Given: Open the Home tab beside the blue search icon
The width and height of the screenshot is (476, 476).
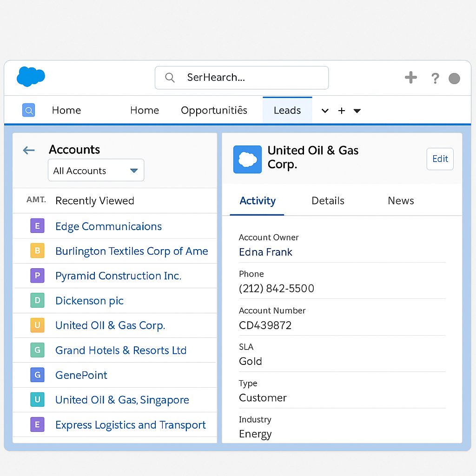Looking at the screenshot, I should [66, 110].
